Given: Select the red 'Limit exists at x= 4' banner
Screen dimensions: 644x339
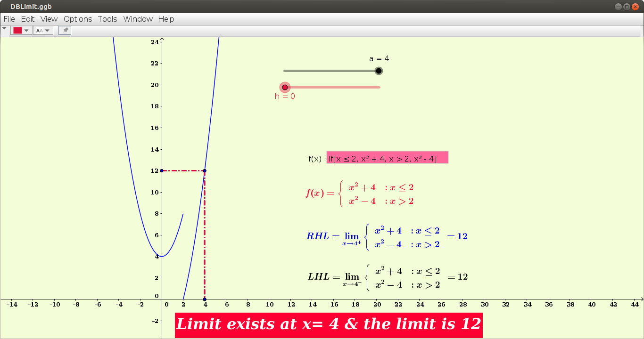Looking at the screenshot, I should (x=329, y=324).
